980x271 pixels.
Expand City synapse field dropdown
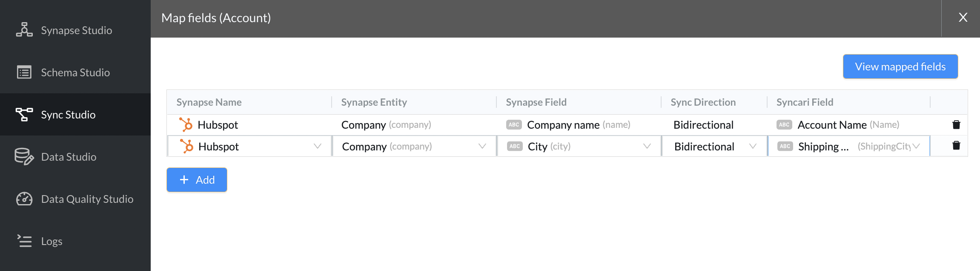(x=647, y=146)
